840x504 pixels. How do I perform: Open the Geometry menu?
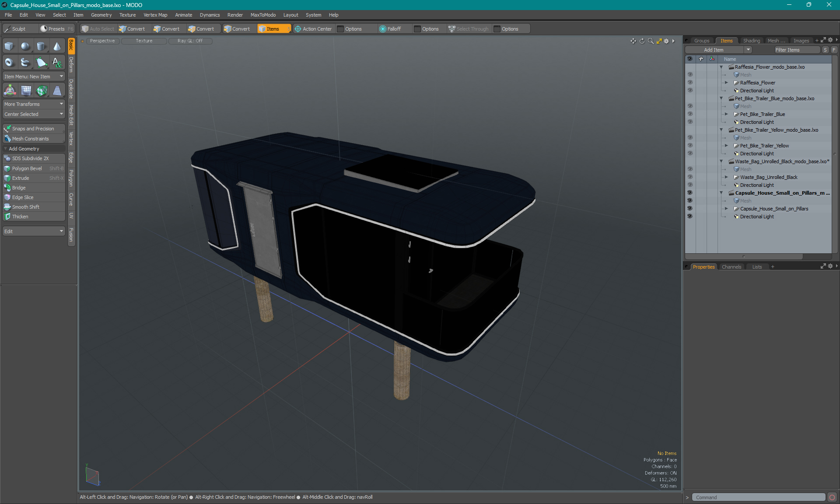point(101,15)
